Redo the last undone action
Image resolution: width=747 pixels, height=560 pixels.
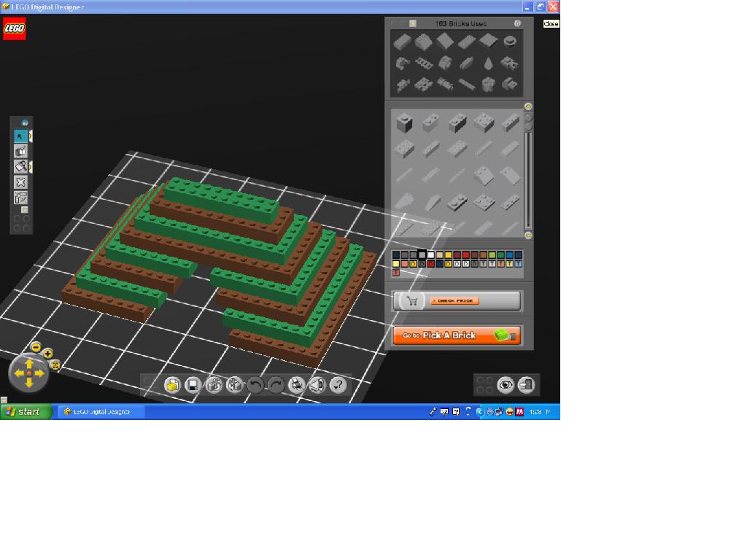(x=276, y=385)
